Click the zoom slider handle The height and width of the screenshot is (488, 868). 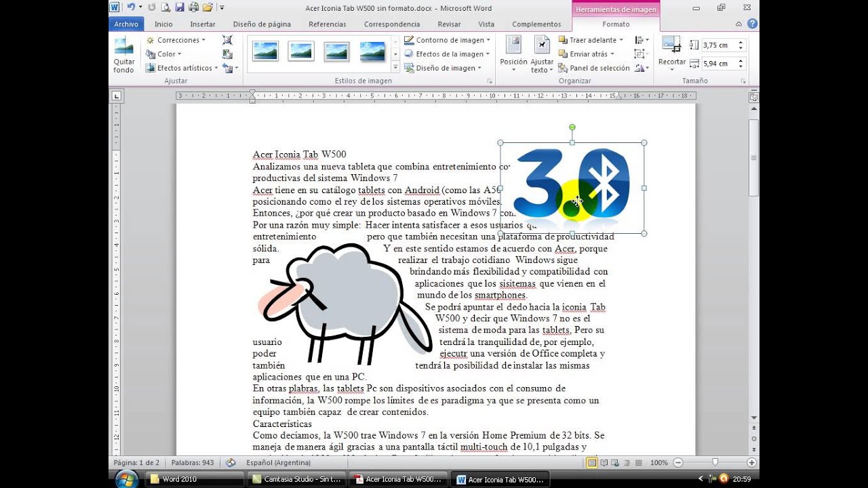click(x=715, y=463)
